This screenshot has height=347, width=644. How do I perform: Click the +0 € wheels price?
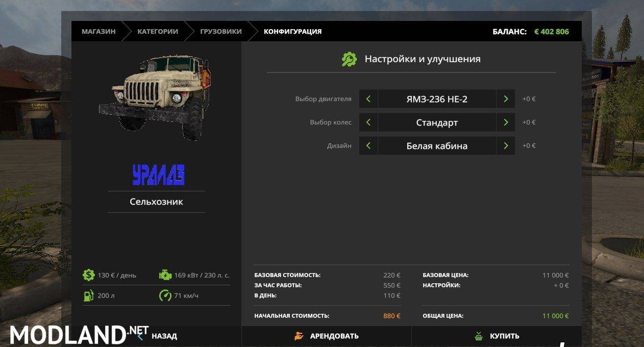[529, 122]
